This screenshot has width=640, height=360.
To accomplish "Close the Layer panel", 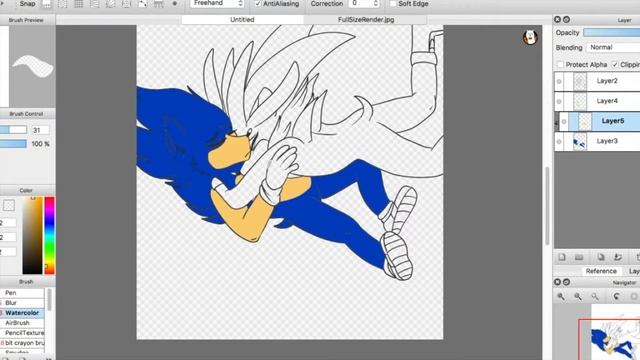I will tap(557, 20).
